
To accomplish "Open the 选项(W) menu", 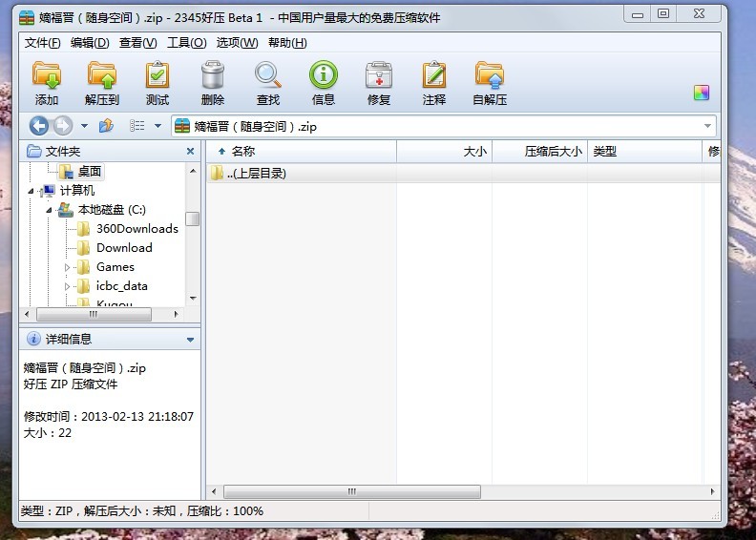I will coord(237,43).
